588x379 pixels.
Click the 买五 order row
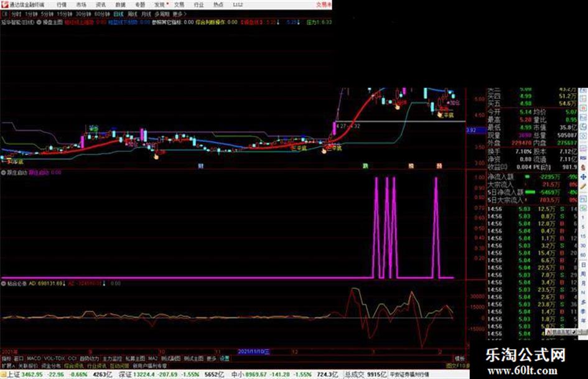pos(533,103)
